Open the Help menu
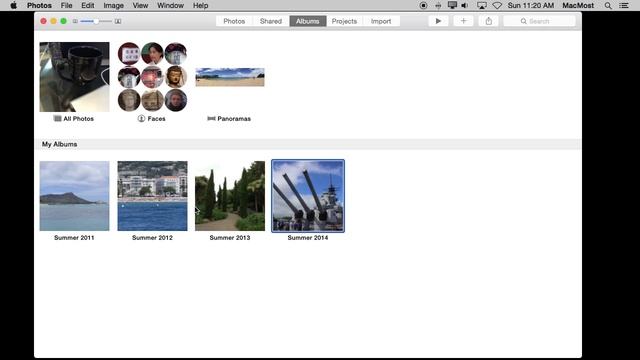Screen dimensions: 640x360 pyautogui.click(x=200, y=5)
